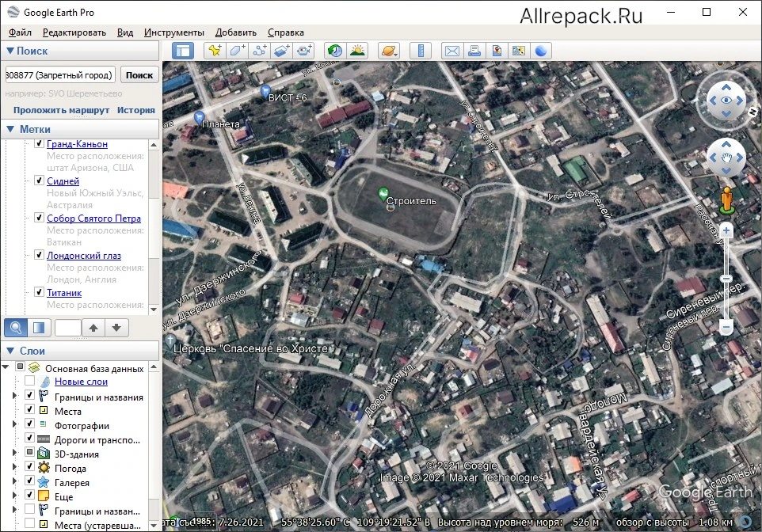Add a polygon from the toolbar
The width and height of the screenshot is (762, 532).
click(237, 51)
